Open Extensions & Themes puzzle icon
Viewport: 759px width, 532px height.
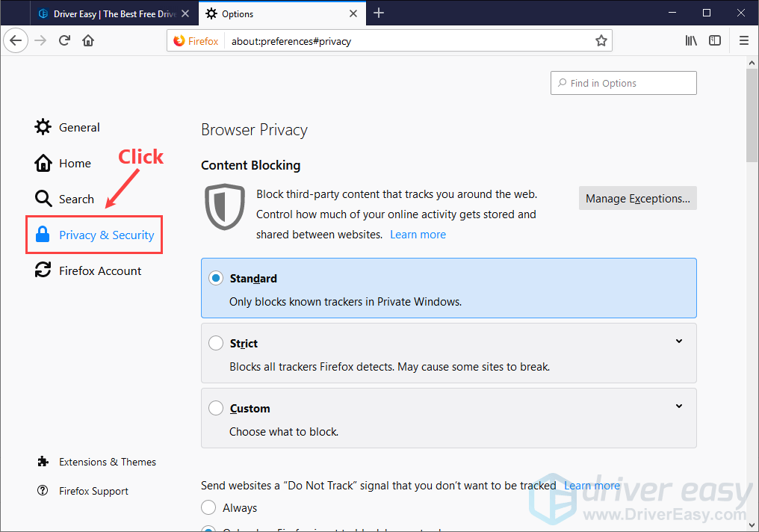click(x=43, y=462)
